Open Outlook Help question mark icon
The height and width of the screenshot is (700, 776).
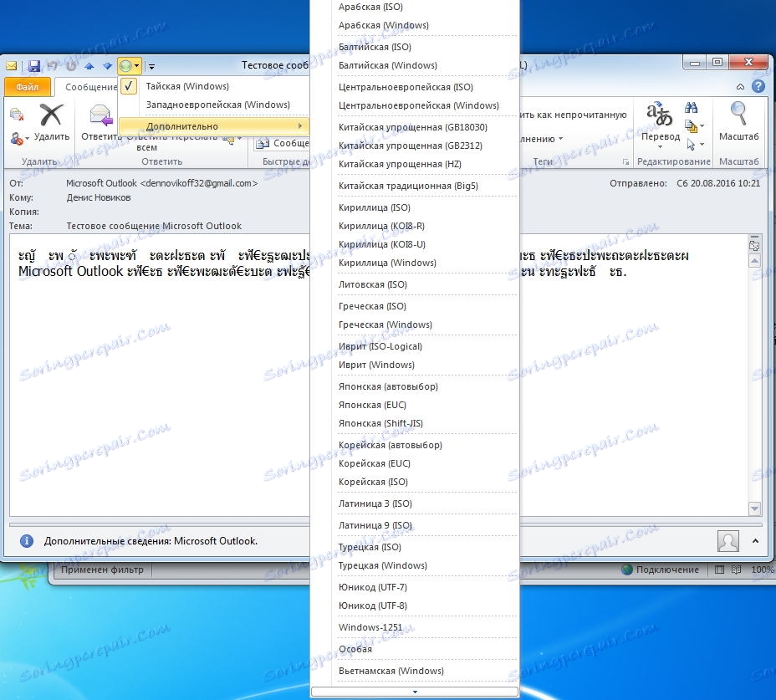(x=758, y=87)
